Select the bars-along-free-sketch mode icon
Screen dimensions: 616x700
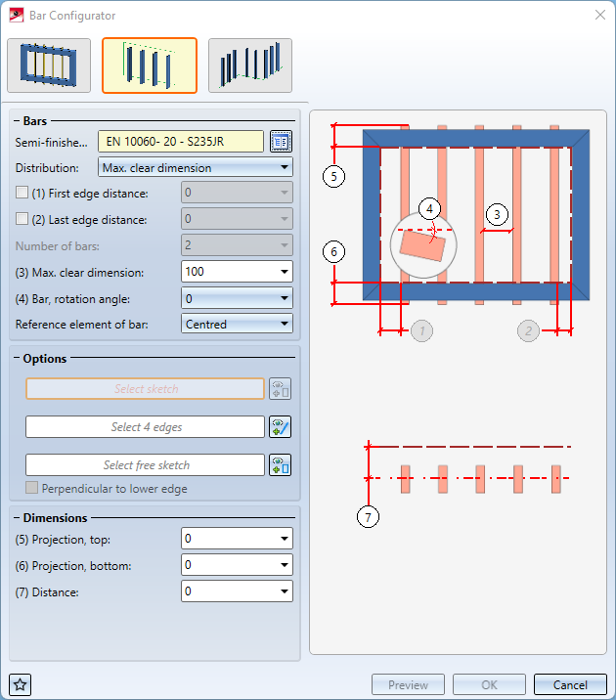click(x=250, y=66)
